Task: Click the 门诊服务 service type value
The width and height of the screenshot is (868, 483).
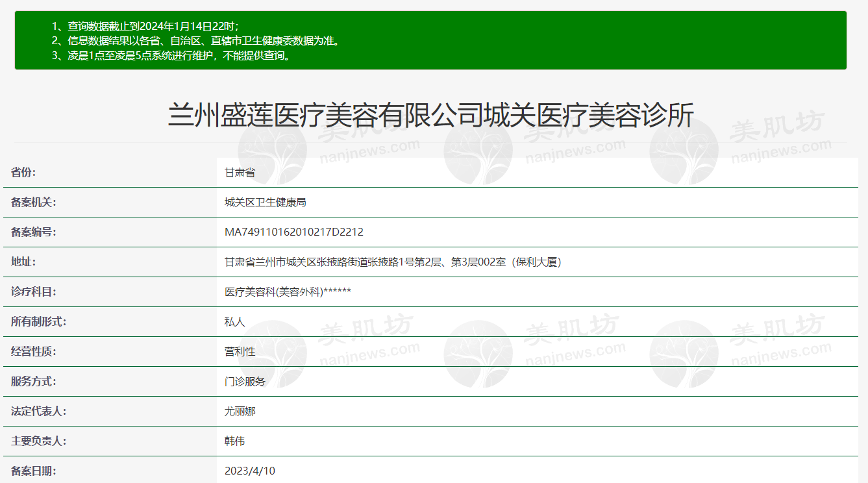Action: coord(245,382)
